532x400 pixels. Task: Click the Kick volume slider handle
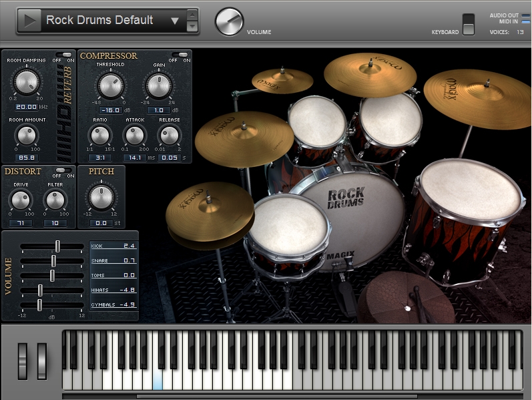57,246
